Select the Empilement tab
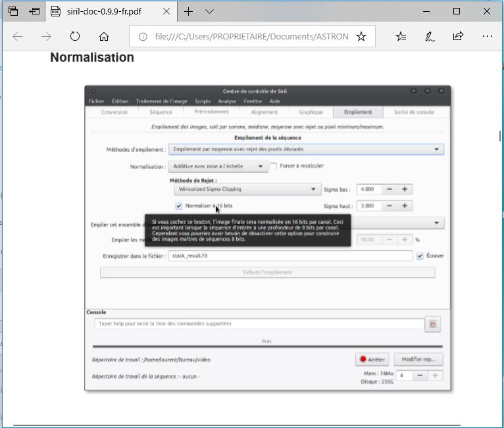504x428 pixels. pyautogui.click(x=358, y=112)
